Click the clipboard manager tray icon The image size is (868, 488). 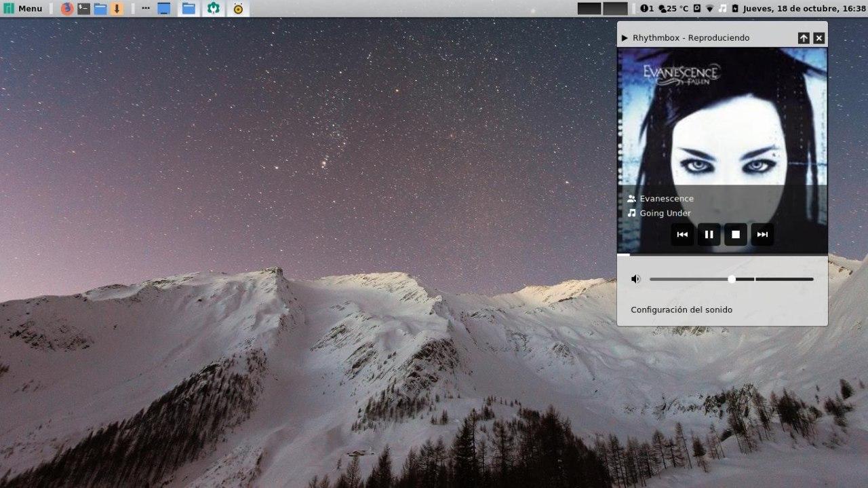(697, 9)
